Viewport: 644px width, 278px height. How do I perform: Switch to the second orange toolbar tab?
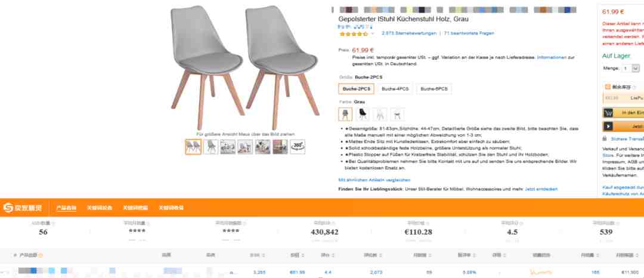tap(100, 208)
